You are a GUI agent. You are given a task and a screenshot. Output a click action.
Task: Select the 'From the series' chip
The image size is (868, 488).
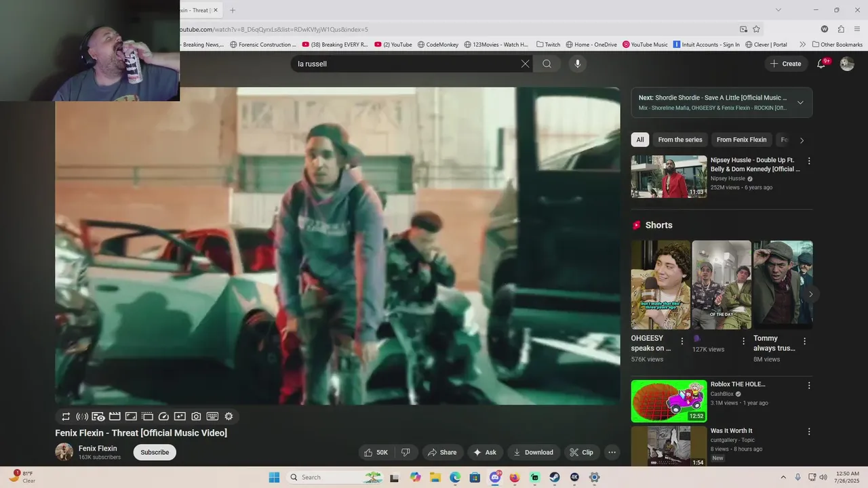[x=680, y=140]
